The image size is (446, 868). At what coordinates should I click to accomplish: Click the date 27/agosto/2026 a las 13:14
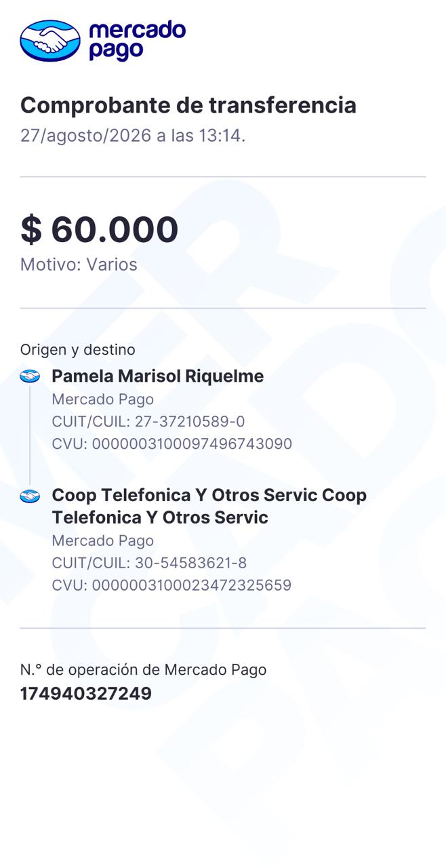coord(133,136)
